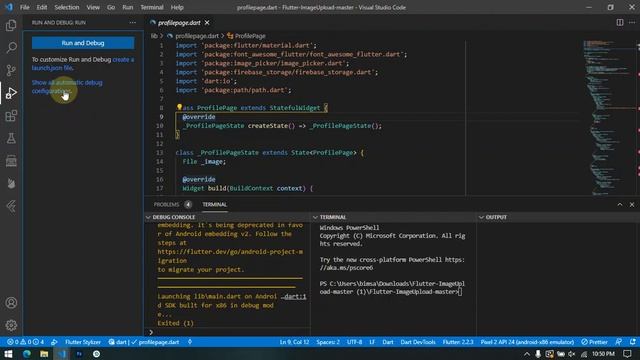Click the feedback icon in status bar
Image resolution: width=640 pixels, height=360 pixels.
pyautogui.click(x=619, y=342)
